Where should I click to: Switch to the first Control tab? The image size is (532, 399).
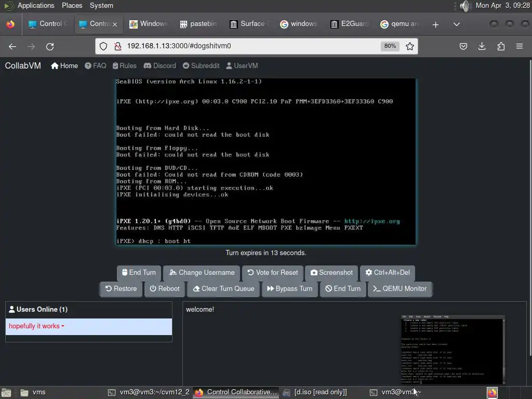48,24
